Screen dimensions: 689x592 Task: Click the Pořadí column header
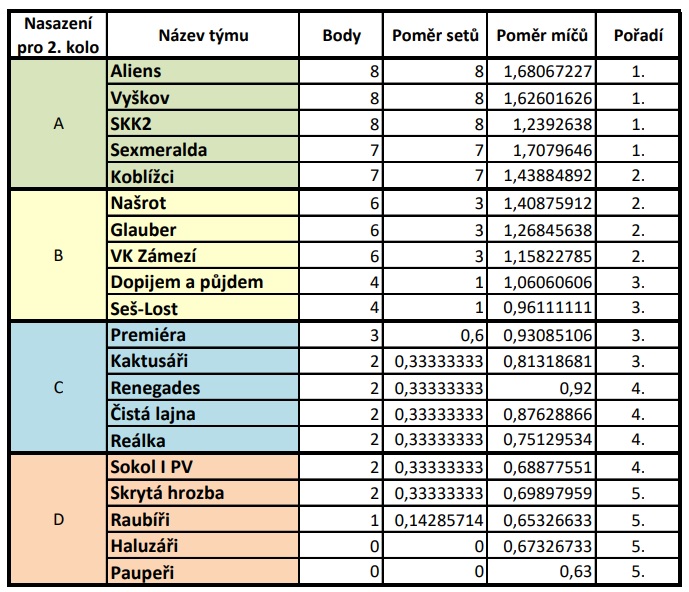coord(638,35)
